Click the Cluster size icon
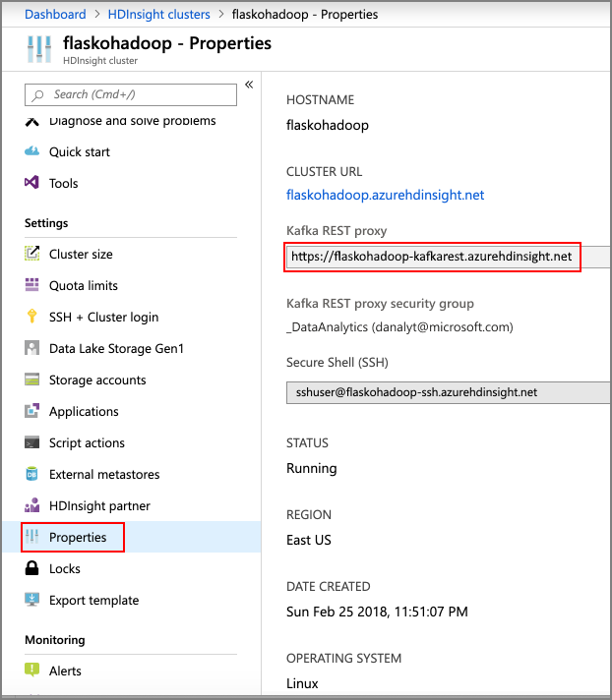612x700 pixels. pos(31,255)
